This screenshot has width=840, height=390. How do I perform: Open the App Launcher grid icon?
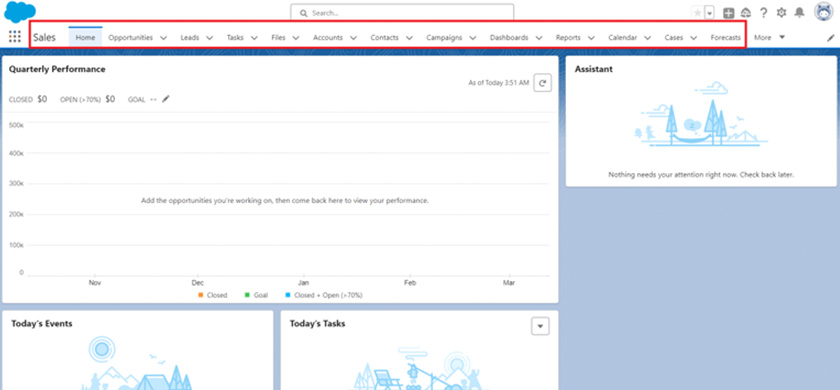[15, 37]
